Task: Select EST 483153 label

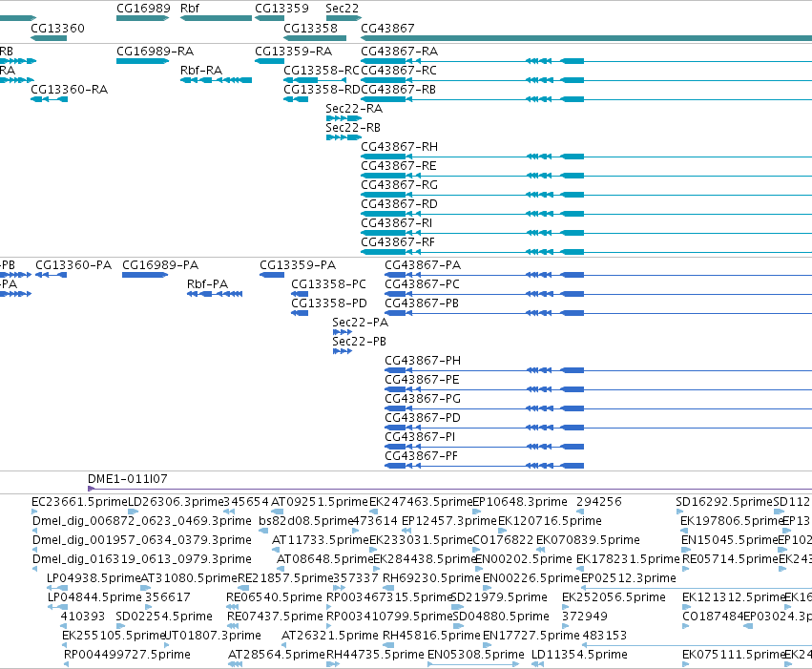Action: tap(604, 636)
